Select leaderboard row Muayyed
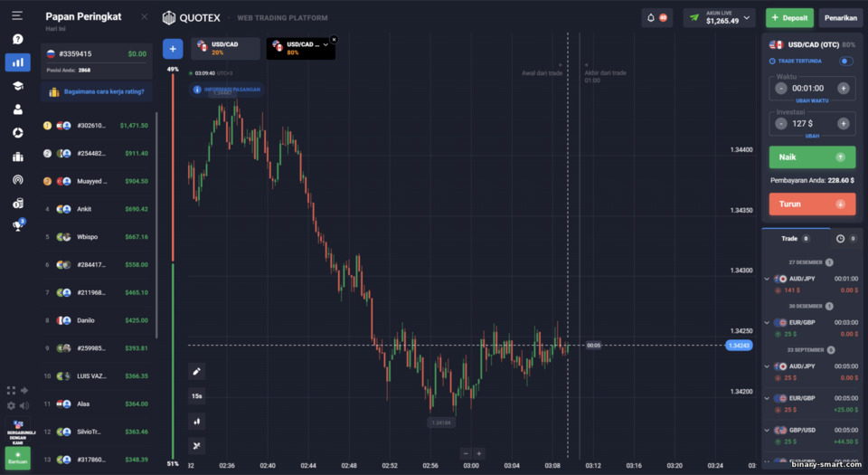Viewport: 868px width, 475px height. tap(97, 181)
